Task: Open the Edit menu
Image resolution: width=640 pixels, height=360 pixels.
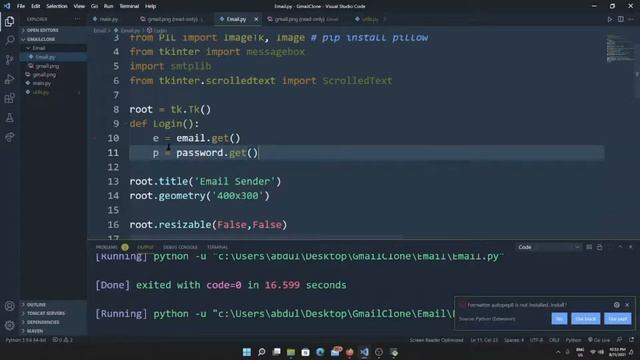Action: (x=36, y=6)
